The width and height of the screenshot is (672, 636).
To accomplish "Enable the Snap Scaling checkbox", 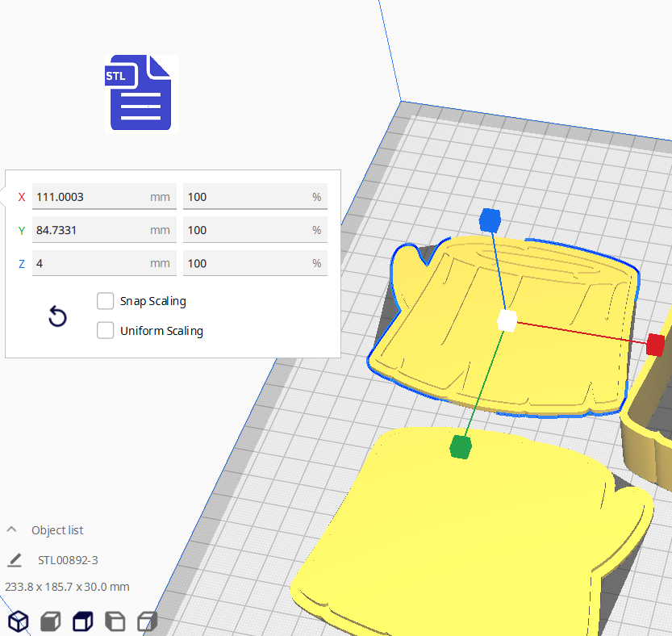I will (105, 301).
